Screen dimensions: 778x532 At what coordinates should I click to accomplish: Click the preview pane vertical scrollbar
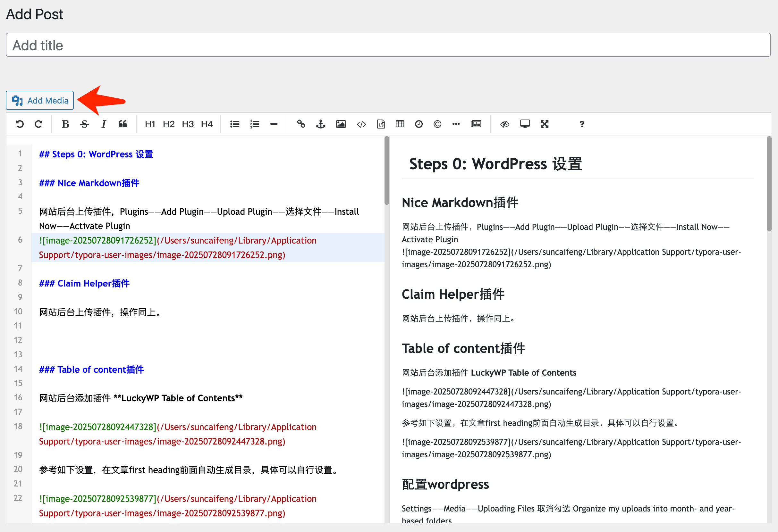[769, 184]
